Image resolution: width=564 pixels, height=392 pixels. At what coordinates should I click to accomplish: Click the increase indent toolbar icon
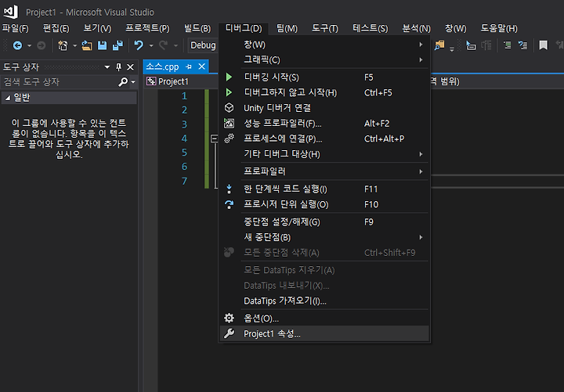coord(522,45)
